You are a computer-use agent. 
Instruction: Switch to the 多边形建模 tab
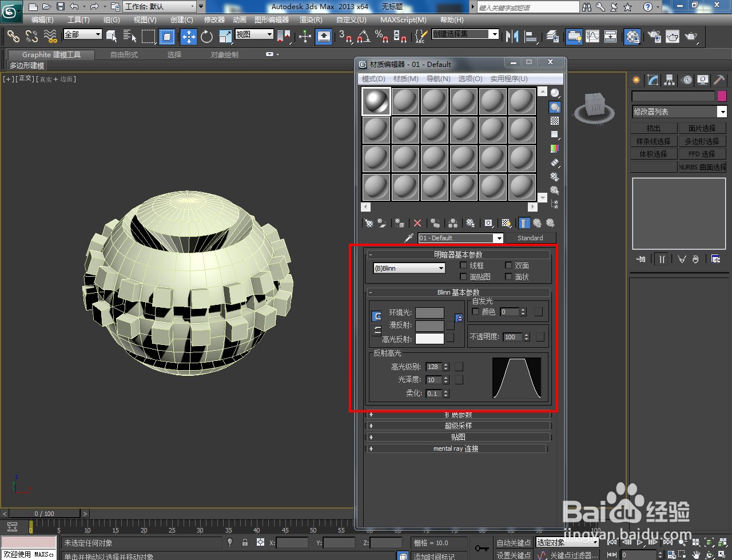point(26,65)
